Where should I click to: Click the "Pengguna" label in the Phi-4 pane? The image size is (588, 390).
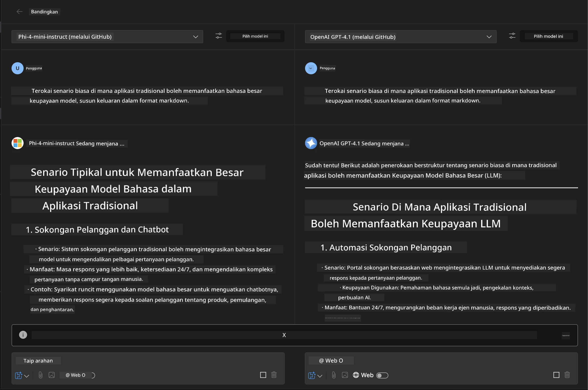point(34,68)
